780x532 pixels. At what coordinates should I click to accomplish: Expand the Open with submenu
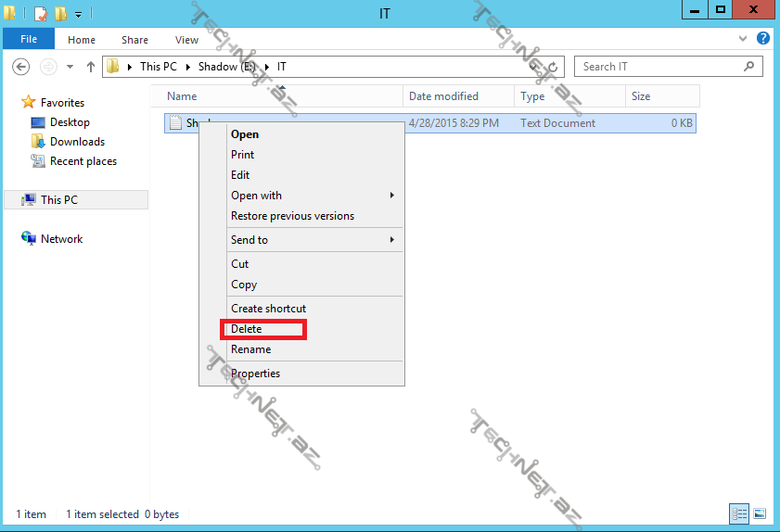[x=391, y=196]
